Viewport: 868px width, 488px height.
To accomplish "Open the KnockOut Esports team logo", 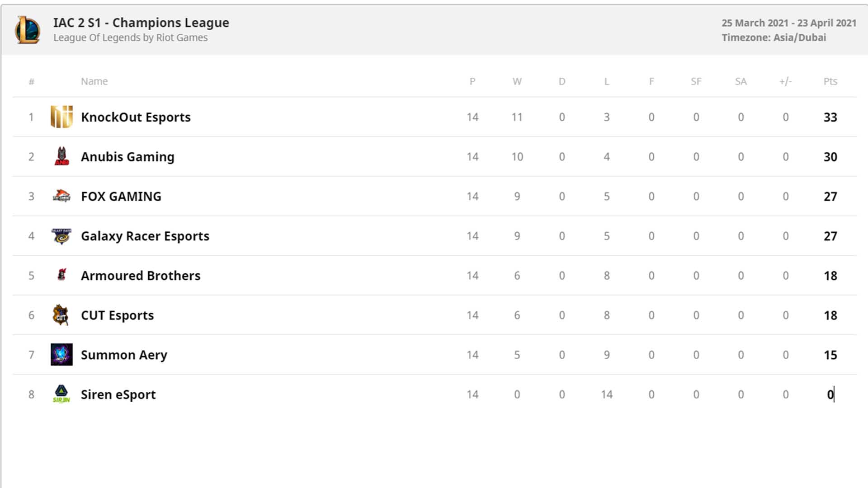I will [61, 117].
